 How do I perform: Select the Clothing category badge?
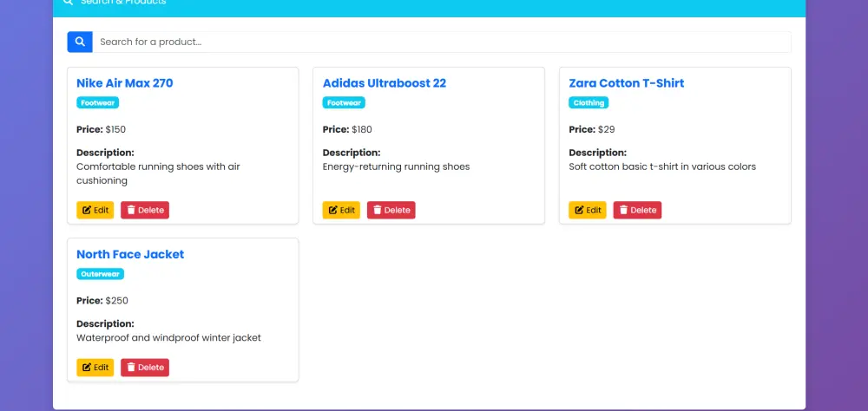click(589, 102)
